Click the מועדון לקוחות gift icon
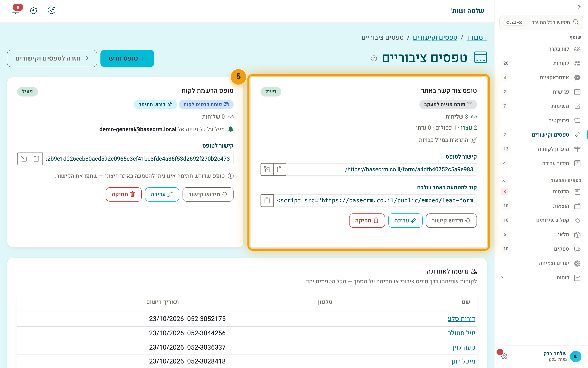The width and height of the screenshot is (588, 368). [x=577, y=149]
